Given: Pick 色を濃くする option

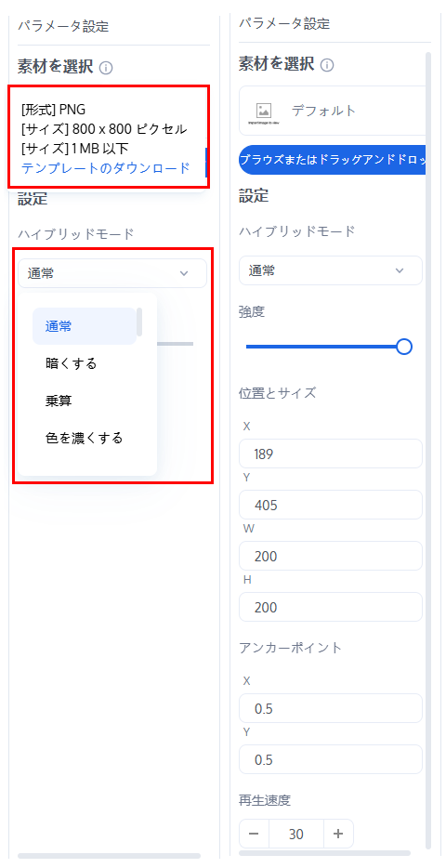Looking at the screenshot, I should [85, 439].
